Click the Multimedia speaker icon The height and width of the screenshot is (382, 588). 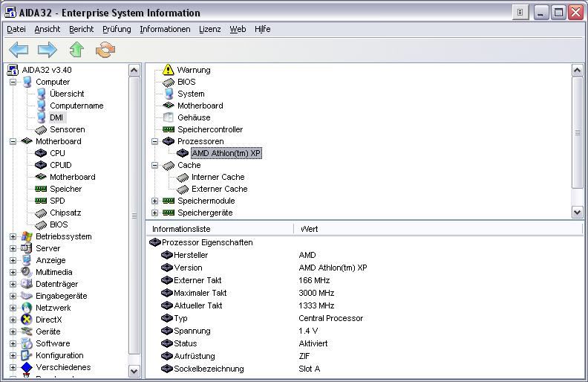27,272
